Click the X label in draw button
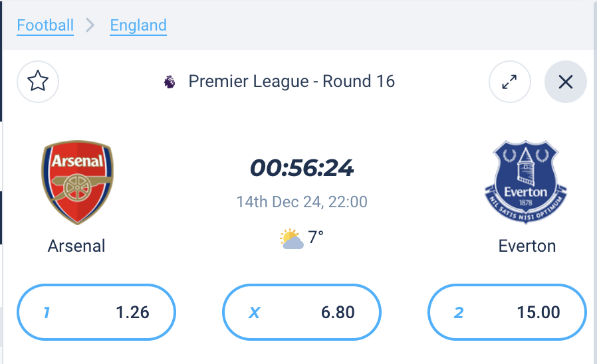Viewport: 597px width, 364px height. [x=255, y=313]
